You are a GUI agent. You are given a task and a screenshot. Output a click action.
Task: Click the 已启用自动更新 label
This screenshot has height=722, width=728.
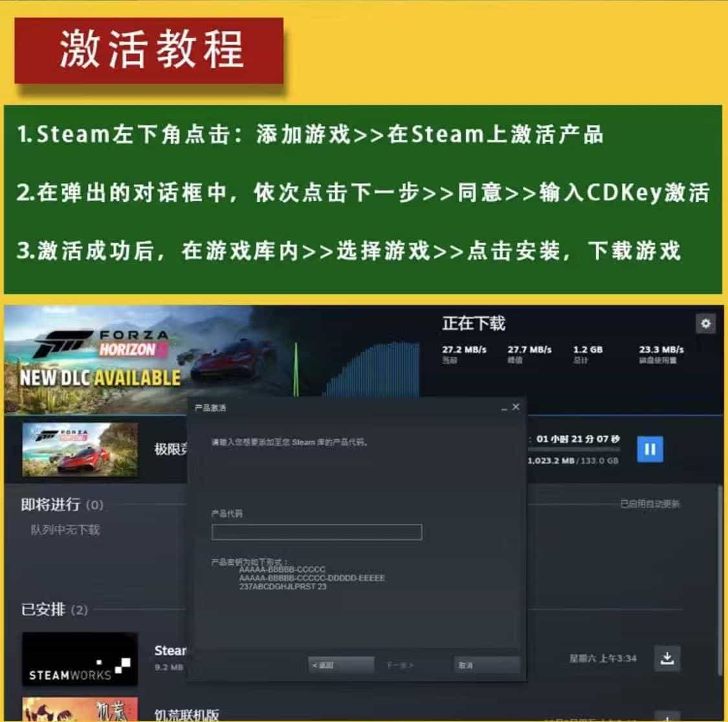point(650,504)
